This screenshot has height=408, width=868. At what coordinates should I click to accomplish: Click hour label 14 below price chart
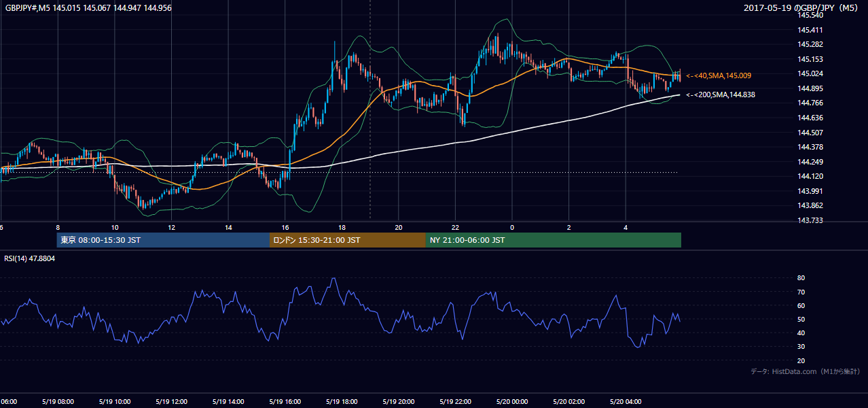click(228, 228)
